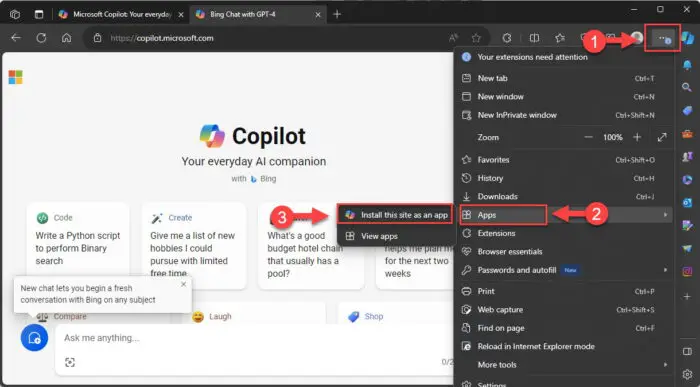
Task: Open History from the menu
Action: [564, 178]
